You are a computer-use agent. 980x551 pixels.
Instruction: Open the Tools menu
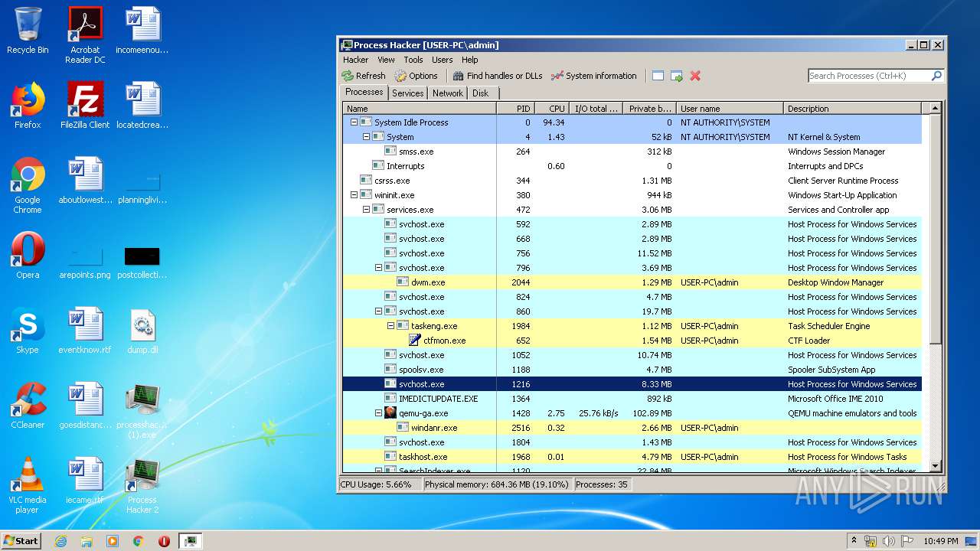413,60
